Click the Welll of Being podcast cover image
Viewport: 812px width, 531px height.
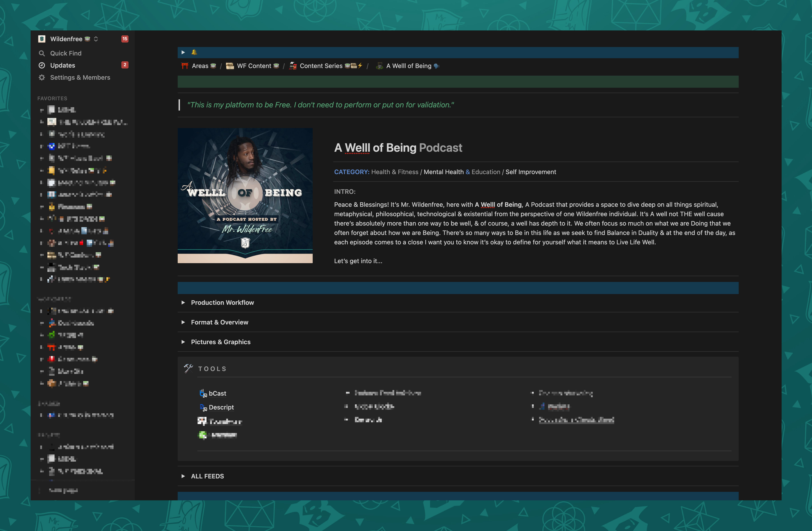(245, 195)
